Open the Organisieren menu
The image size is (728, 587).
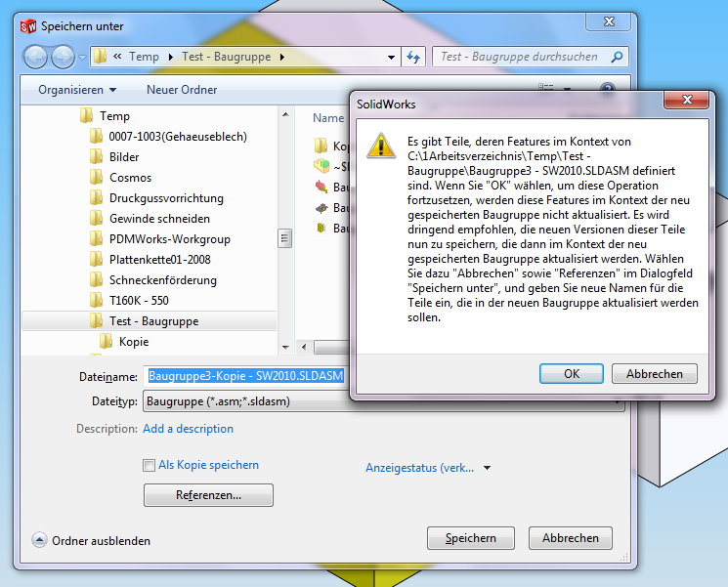point(77,90)
